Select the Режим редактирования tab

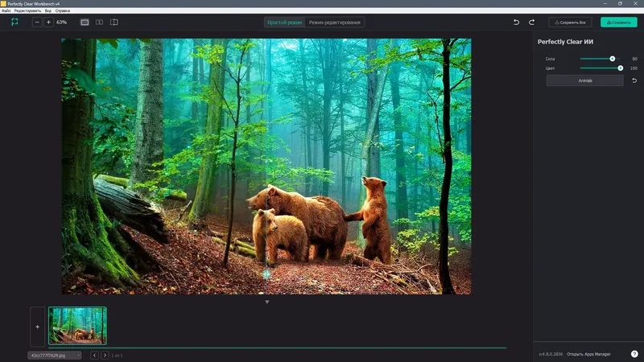pyautogui.click(x=334, y=23)
